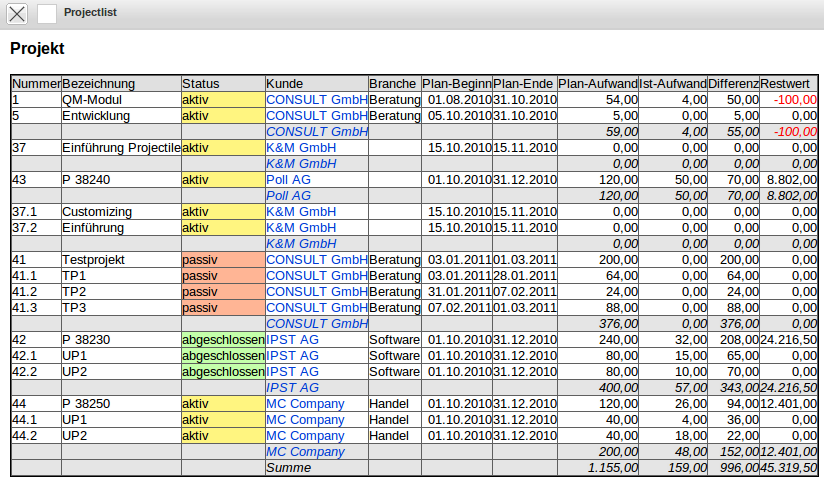Click the Plan-Aufwand column header

point(597,84)
